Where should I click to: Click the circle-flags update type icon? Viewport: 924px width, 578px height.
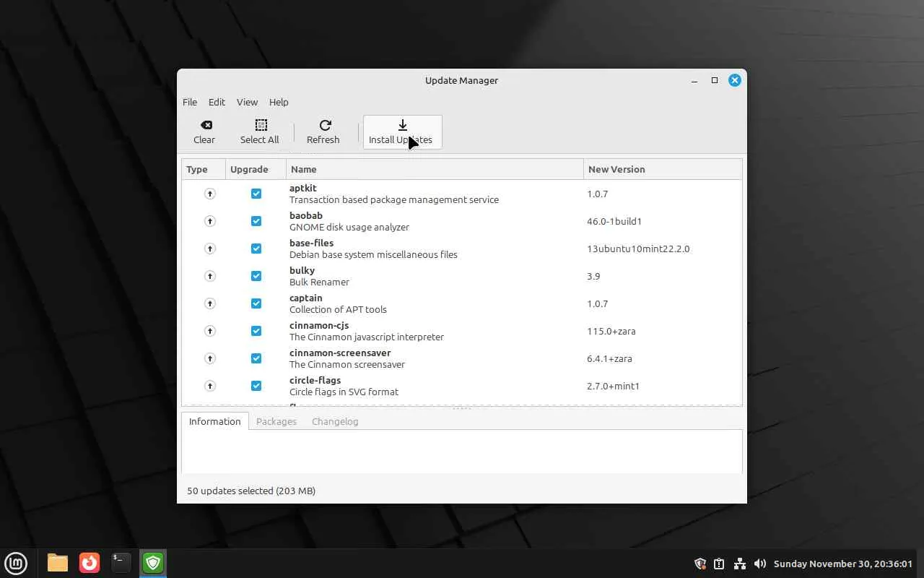(210, 386)
